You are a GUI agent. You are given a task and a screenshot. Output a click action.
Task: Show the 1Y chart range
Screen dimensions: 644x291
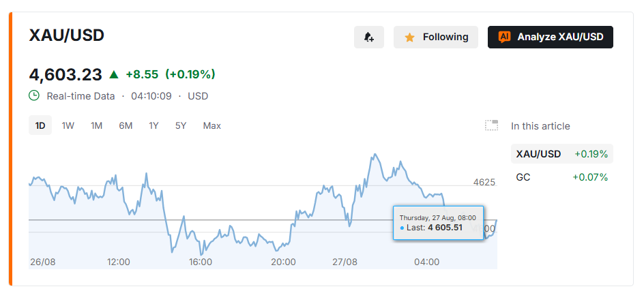click(x=153, y=125)
